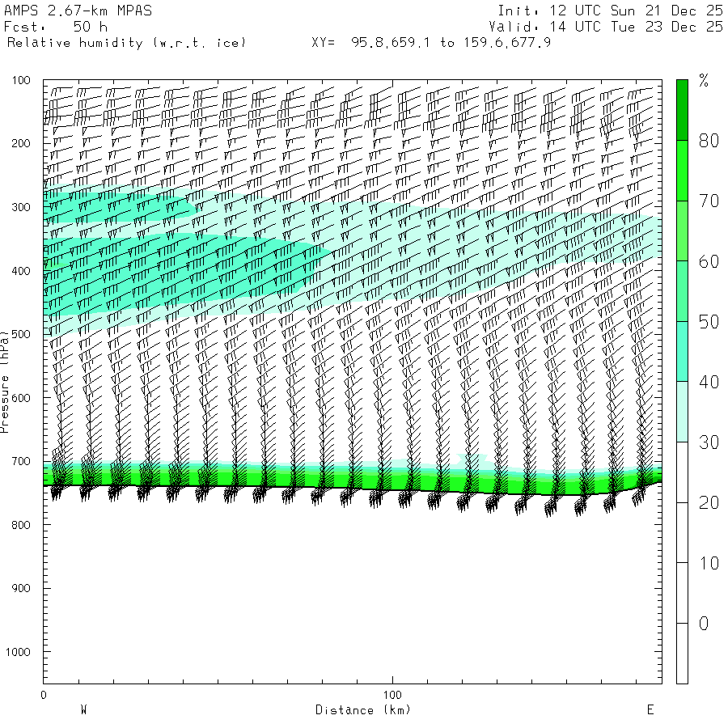Image resolution: width=728 pixels, height=728 pixels.
Task: Select the 70–80% bright green colorbar segment
Action: [682, 171]
